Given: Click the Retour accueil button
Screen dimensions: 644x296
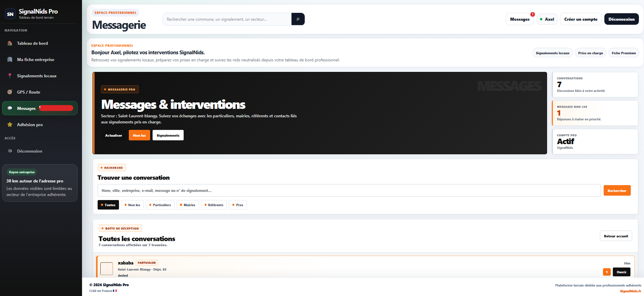Looking at the screenshot, I should click(616, 236).
